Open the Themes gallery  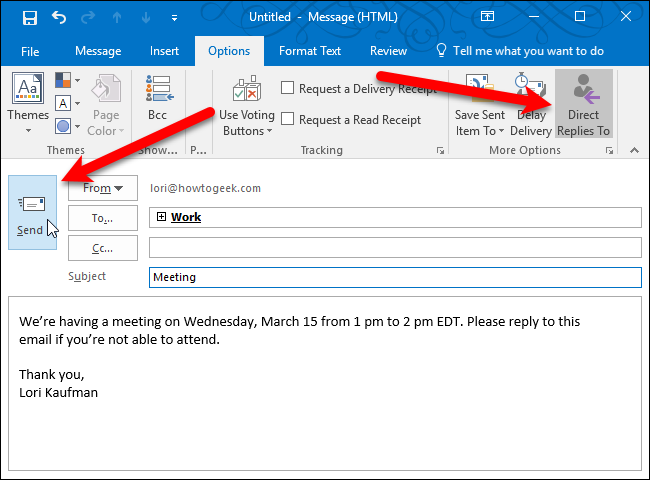[x=27, y=104]
